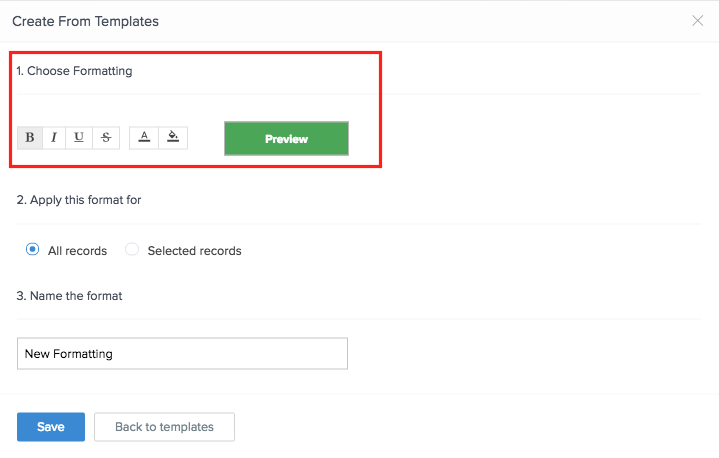Screen dimensions: 719x458
Task: Enable underline formatting
Action: tap(79, 138)
